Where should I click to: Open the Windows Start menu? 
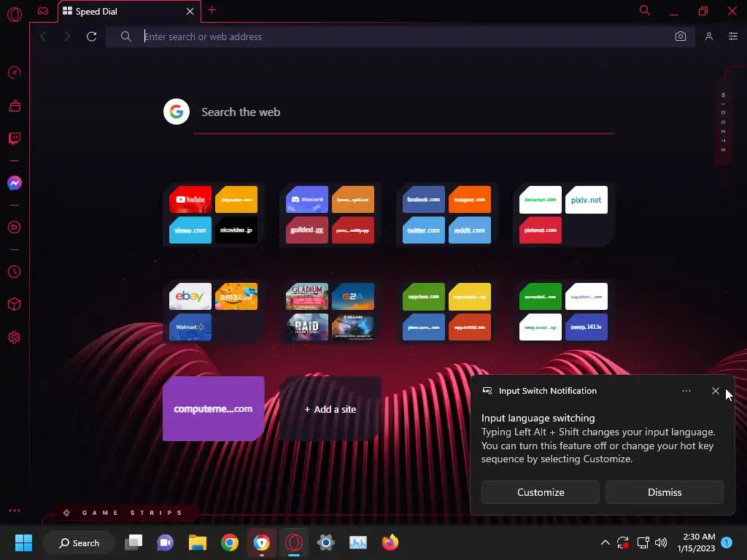[x=23, y=542]
